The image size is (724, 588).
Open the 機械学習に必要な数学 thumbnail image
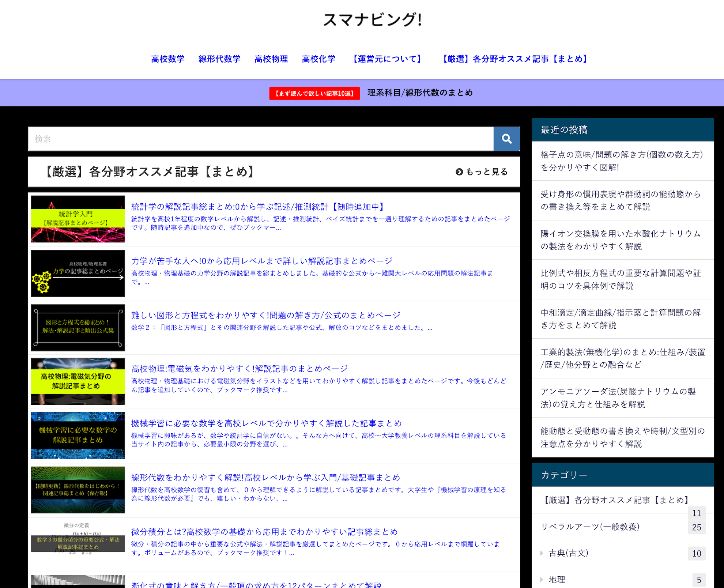pos(78,436)
